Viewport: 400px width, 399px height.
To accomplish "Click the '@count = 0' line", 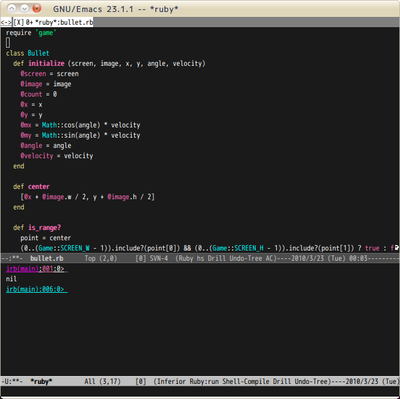I will tap(39, 94).
